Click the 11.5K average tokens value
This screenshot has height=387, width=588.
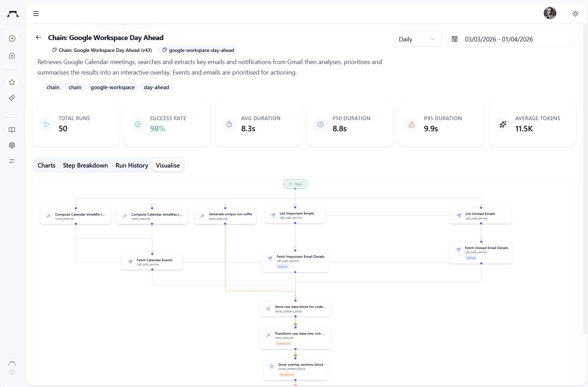pos(524,129)
